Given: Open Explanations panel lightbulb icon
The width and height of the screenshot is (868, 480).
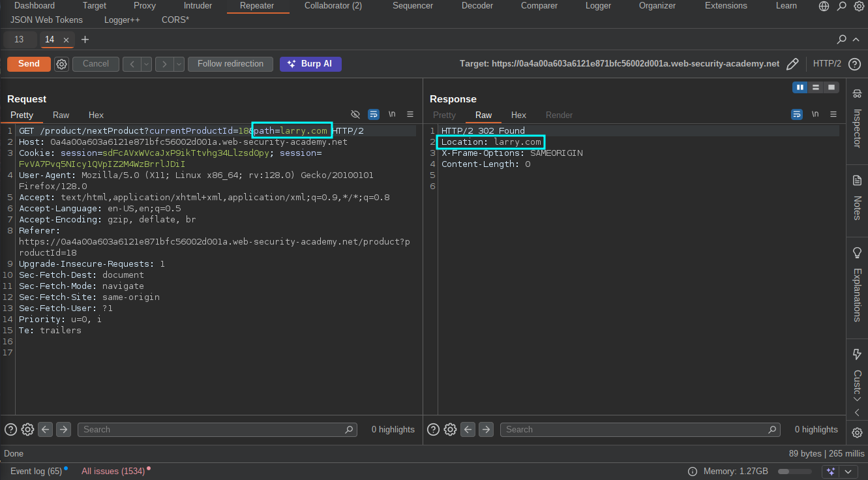Looking at the screenshot, I should (857, 252).
